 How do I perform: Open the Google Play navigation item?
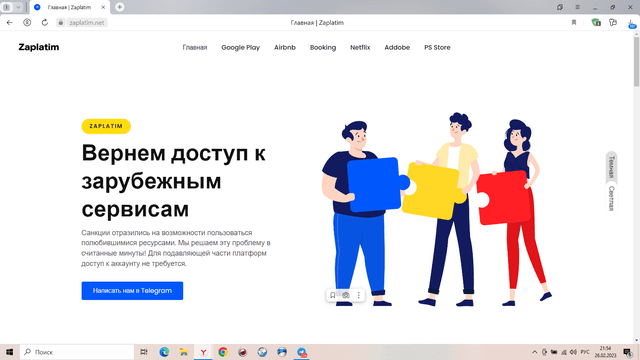(x=240, y=47)
